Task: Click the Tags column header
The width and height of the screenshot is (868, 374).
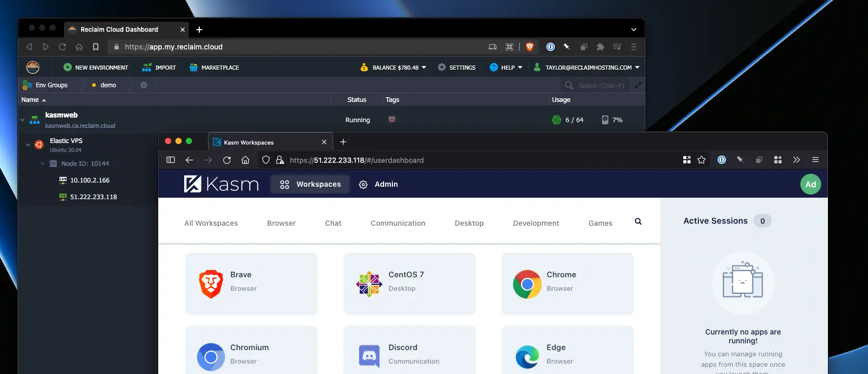Action: pyautogui.click(x=392, y=99)
